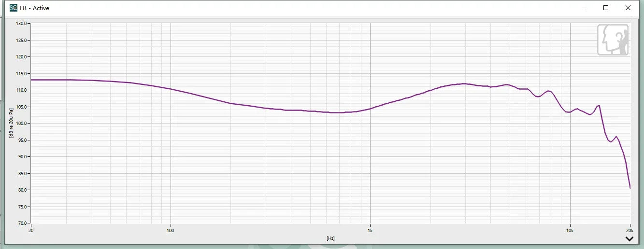Click the 70.0 tick label on y-axis

pyautogui.click(x=23, y=223)
